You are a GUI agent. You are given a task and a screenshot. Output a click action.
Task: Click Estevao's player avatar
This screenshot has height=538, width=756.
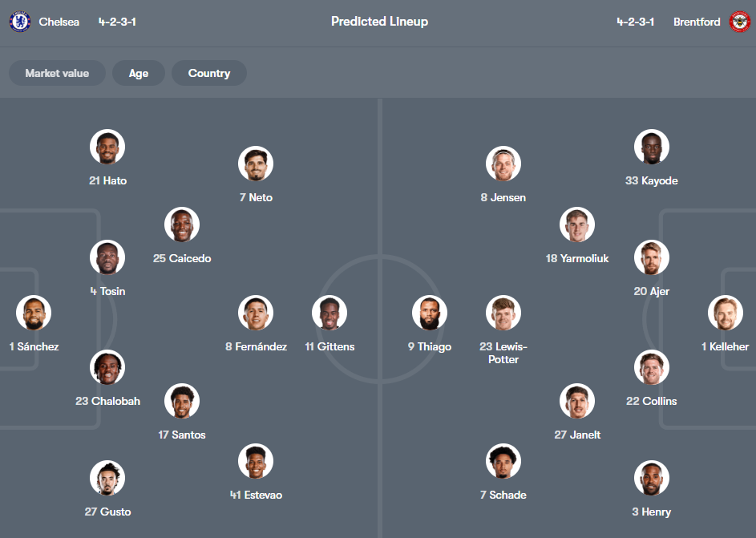256,461
